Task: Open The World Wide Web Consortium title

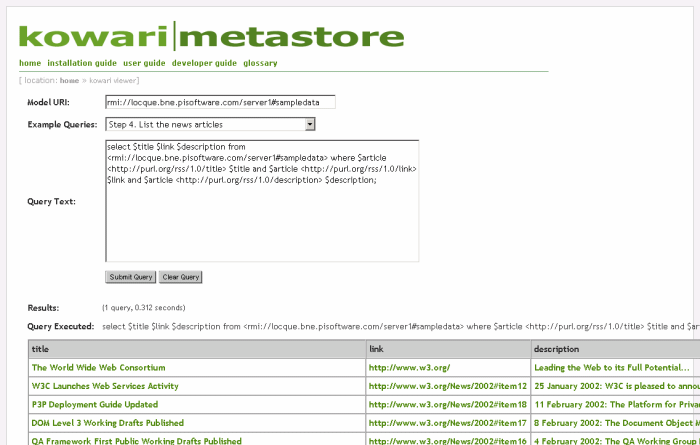Action: 99,368
